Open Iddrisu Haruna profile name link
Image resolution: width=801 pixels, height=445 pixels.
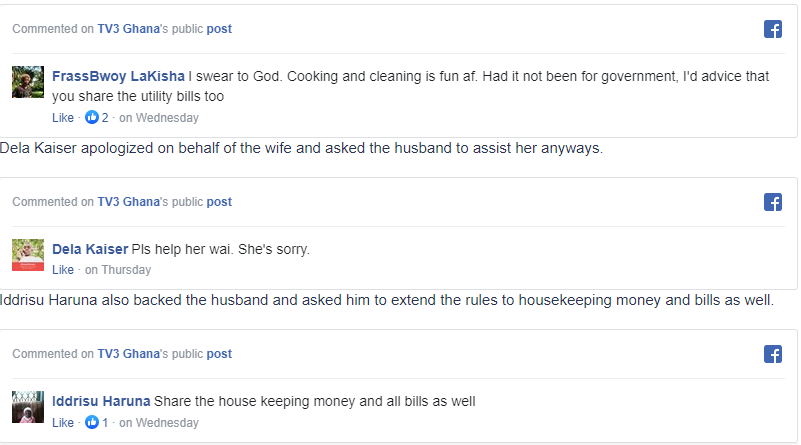(101, 401)
